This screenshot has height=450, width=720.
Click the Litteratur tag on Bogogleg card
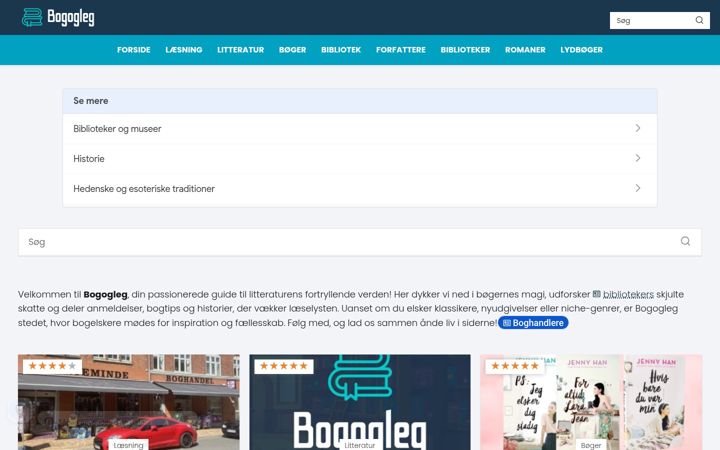click(x=360, y=445)
